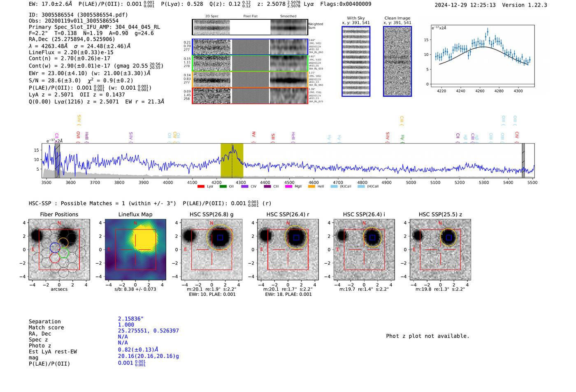
Task: View the HSC SSP g-band cutout
Action: (x=211, y=250)
